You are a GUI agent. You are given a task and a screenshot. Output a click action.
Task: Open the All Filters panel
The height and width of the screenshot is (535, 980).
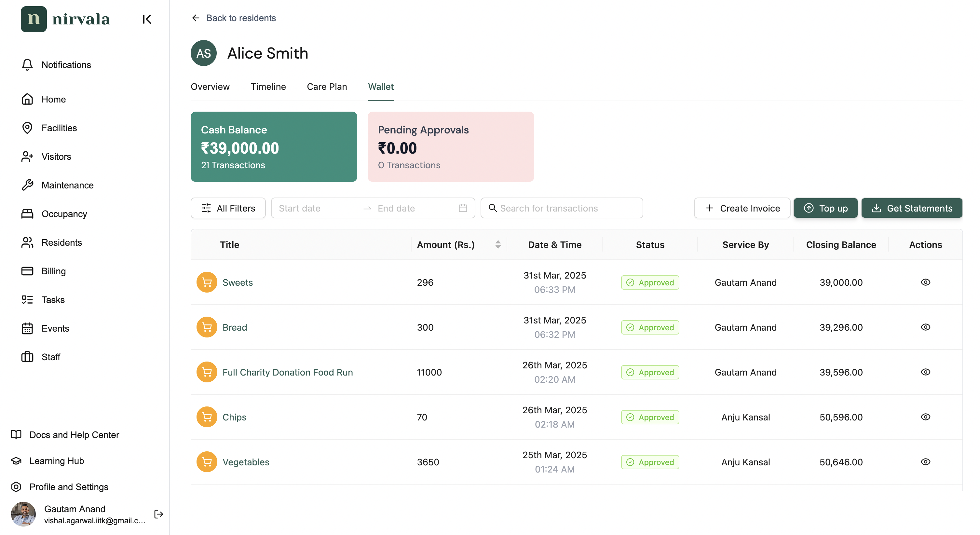[x=228, y=208]
